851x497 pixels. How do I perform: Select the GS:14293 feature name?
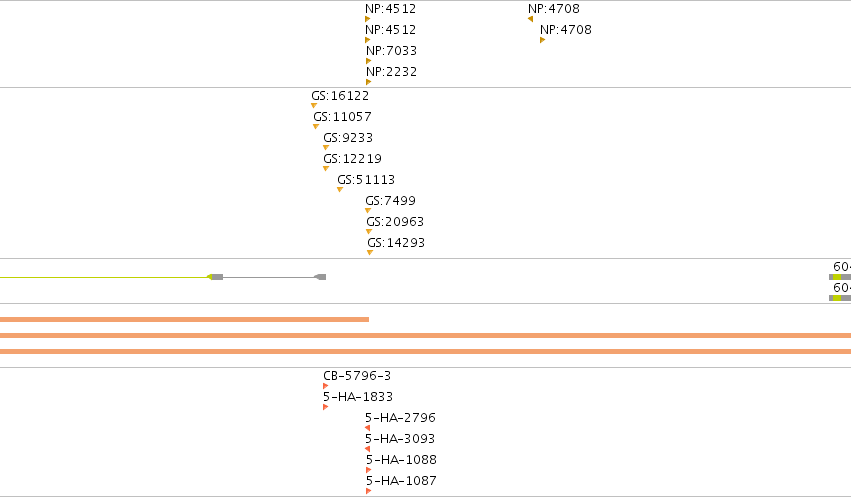click(396, 243)
